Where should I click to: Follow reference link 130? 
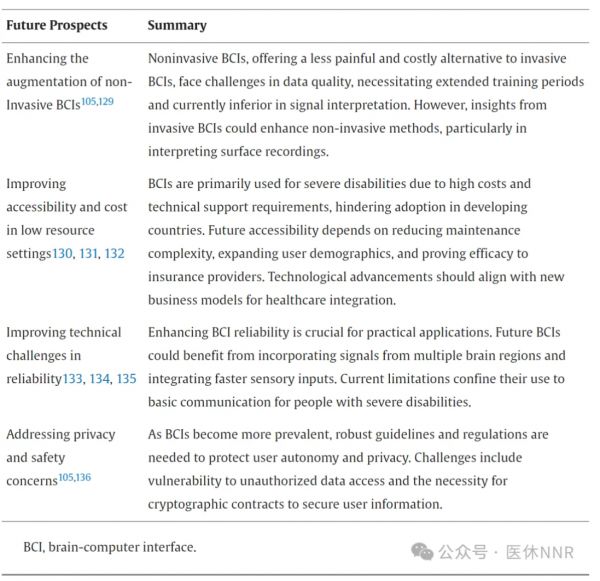[62, 253]
